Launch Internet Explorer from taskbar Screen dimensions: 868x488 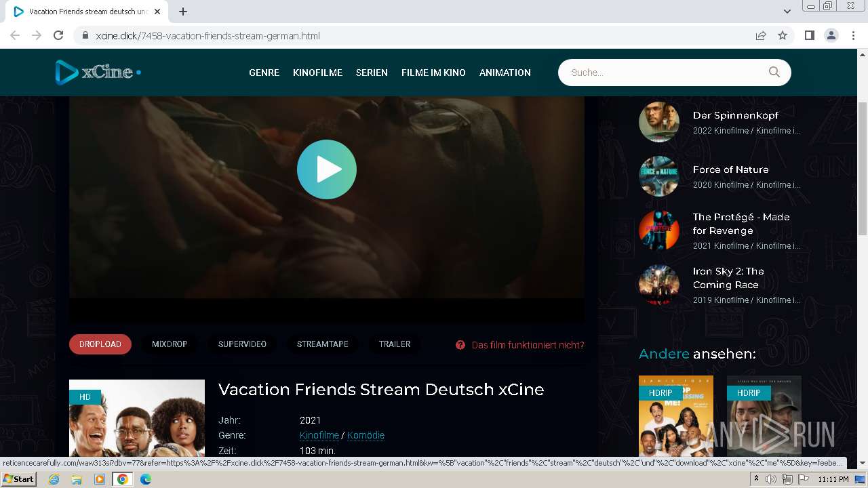coord(54,479)
